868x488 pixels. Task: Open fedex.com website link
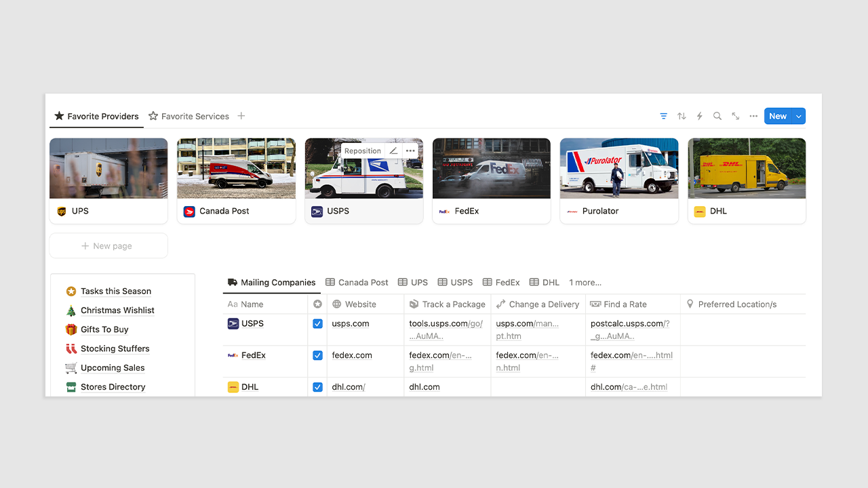[x=352, y=355]
